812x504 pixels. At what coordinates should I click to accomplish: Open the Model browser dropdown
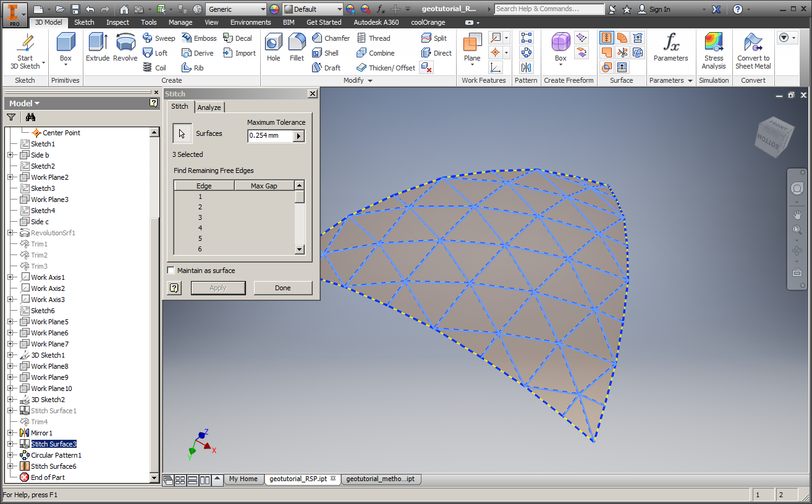point(25,103)
